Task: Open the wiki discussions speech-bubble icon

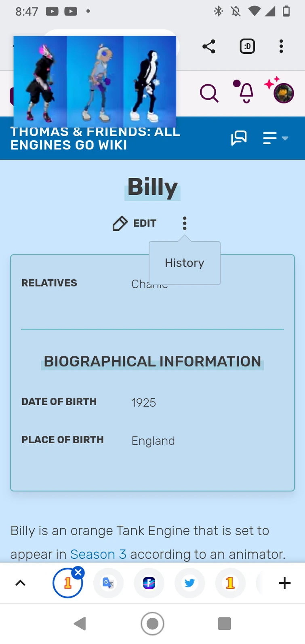Action: click(x=239, y=138)
